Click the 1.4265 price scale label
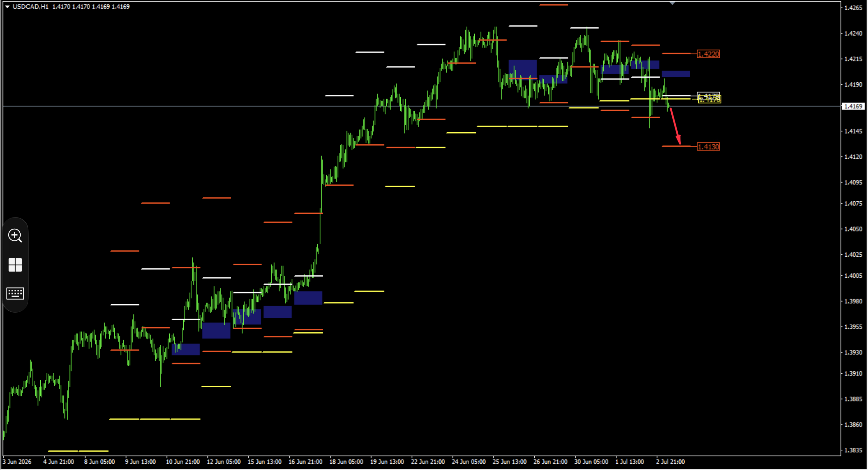Viewport: 868px width, 470px height. click(853, 8)
